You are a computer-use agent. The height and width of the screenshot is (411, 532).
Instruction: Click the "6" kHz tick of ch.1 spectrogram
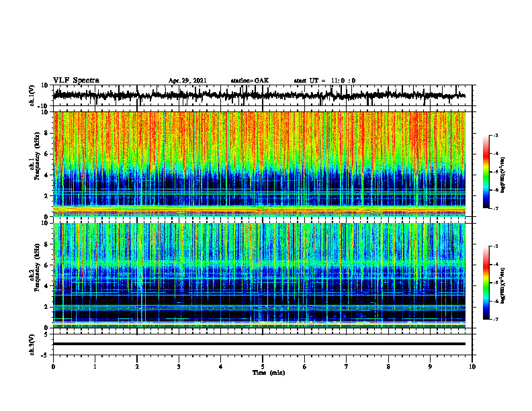pos(46,154)
